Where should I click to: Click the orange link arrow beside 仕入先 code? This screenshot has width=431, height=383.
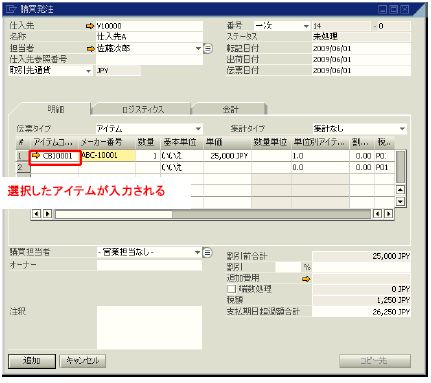(x=90, y=26)
